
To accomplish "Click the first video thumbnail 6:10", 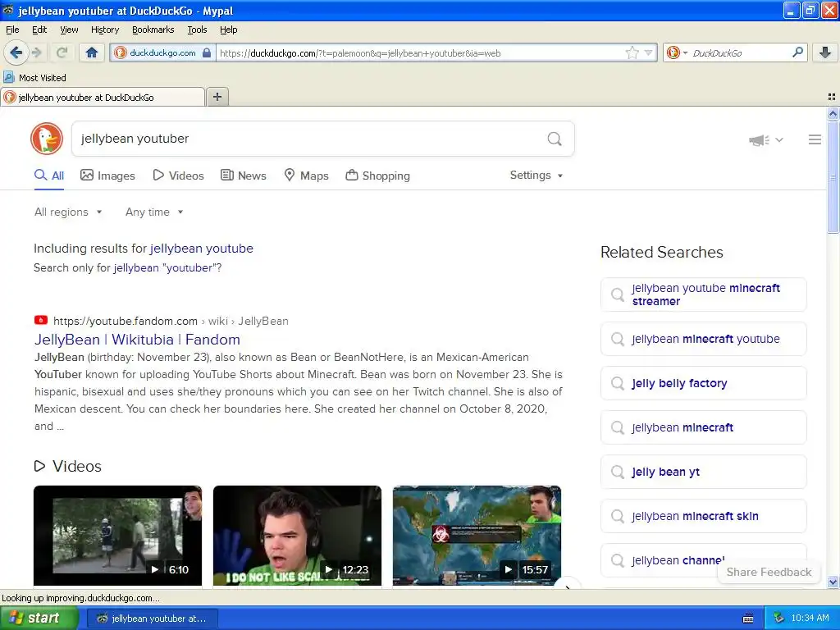I will tap(118, 535).
